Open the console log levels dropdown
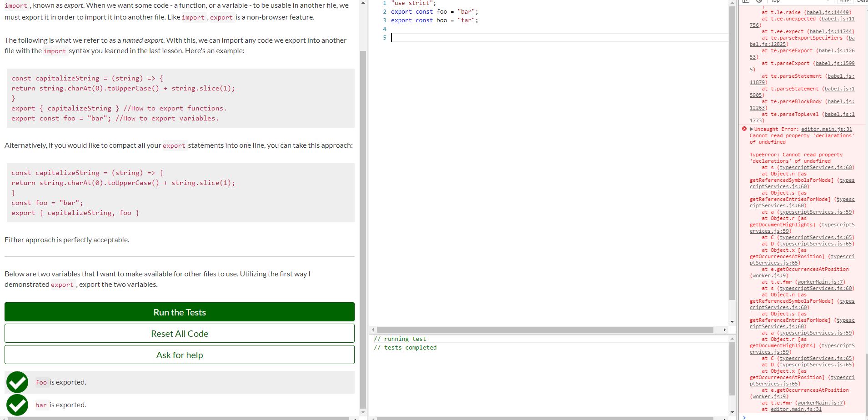Screen dimensions: 868x420 (863, 1)
